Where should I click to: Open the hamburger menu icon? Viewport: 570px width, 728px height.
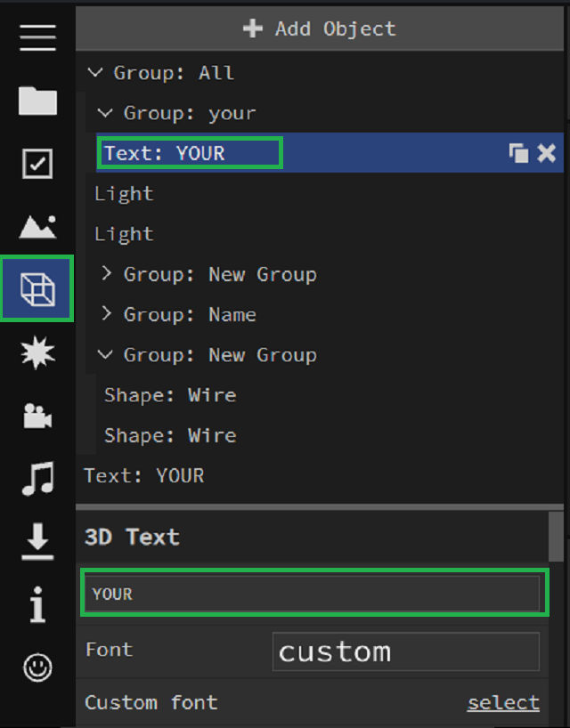pos(37,36)
